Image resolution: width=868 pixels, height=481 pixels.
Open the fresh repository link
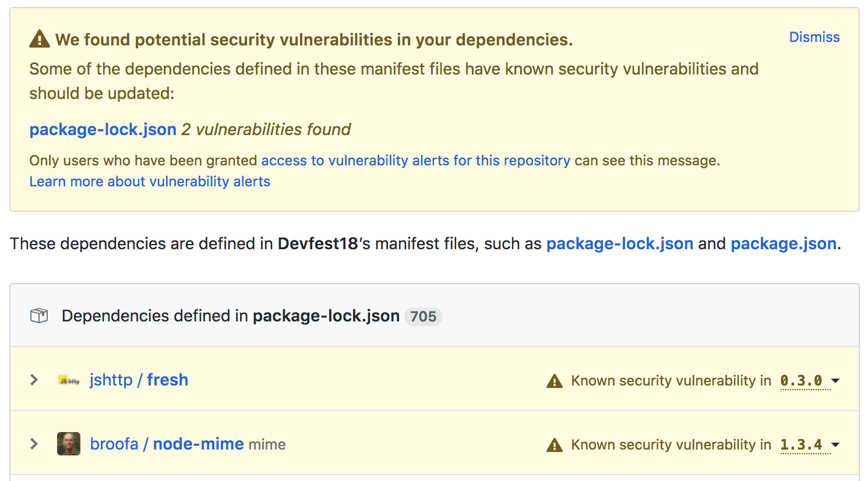[167, 380]
